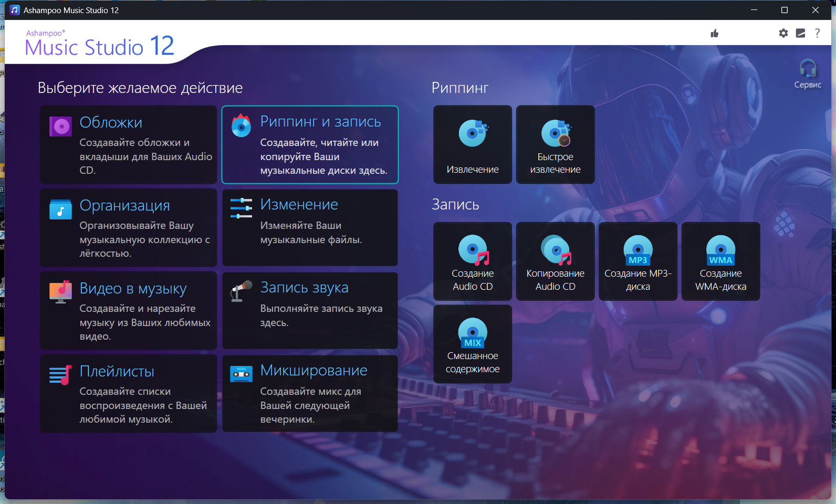Click the Видео в музыку monitor icon
Viewport: 836px width, 504px height.
pos(60,292)
